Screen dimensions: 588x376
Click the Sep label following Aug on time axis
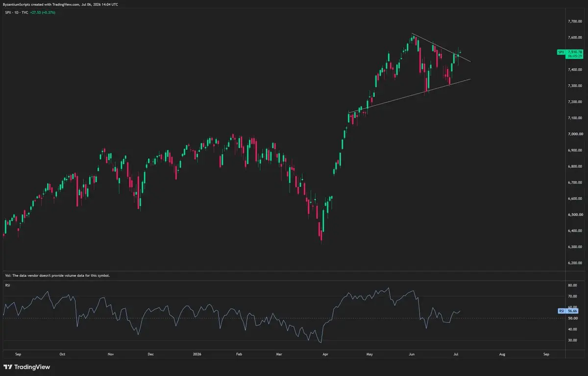pyautogui.click(x=546, y=353)
